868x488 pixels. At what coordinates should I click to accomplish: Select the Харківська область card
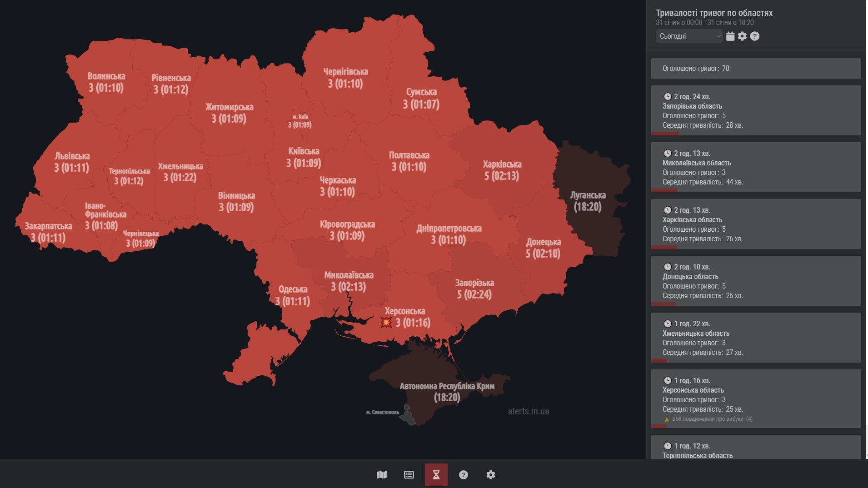click(x=756, y=224)
